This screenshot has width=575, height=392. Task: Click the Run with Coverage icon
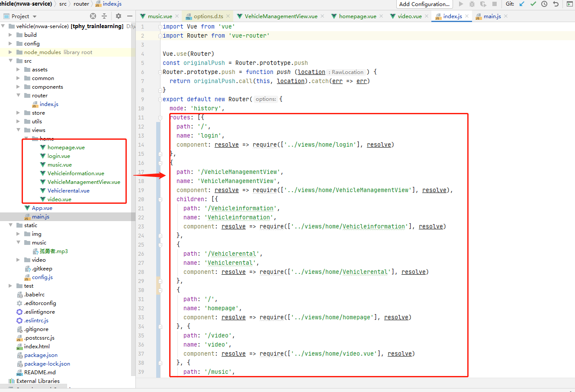483,4
